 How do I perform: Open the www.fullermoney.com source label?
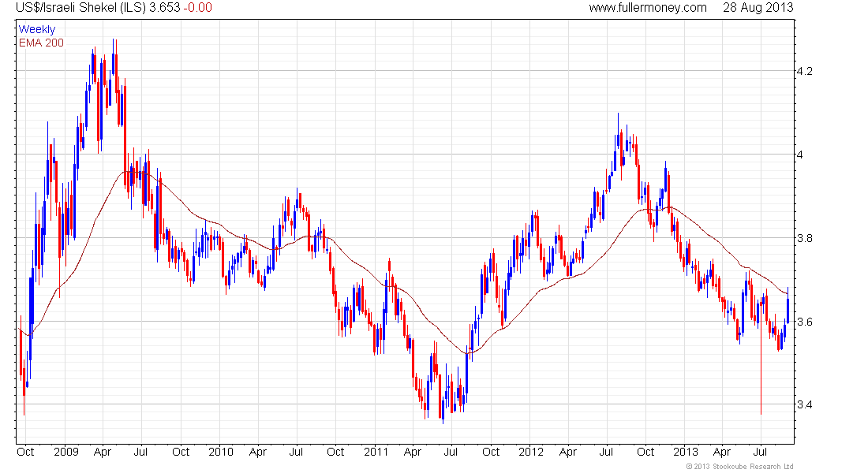coord(648,8)
